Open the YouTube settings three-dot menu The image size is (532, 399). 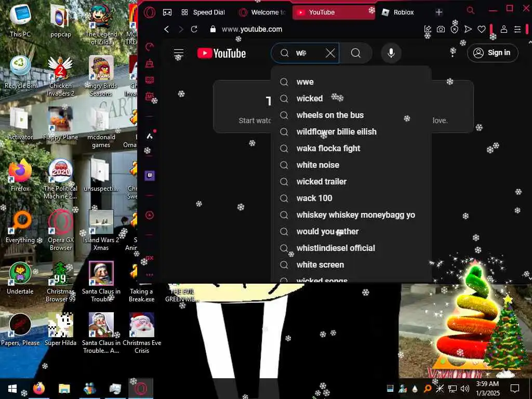pyautogui.click(x=453, y=52)
